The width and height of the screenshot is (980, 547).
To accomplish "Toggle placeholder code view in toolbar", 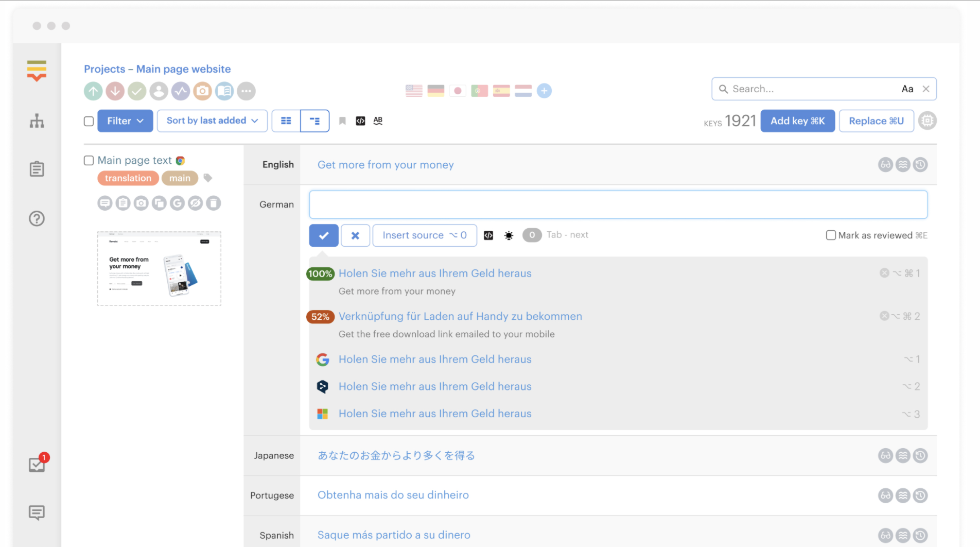I will click(x=361, y=121).
